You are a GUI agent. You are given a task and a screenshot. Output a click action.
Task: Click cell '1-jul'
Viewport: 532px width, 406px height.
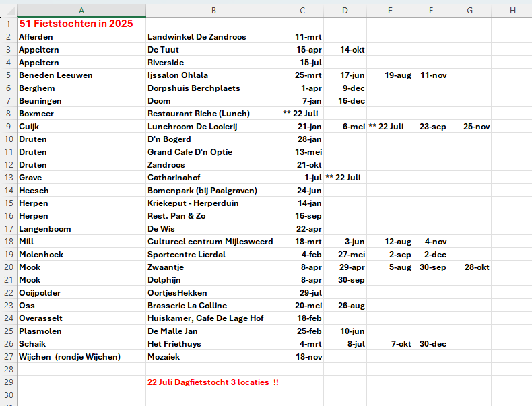click(302, 177)
